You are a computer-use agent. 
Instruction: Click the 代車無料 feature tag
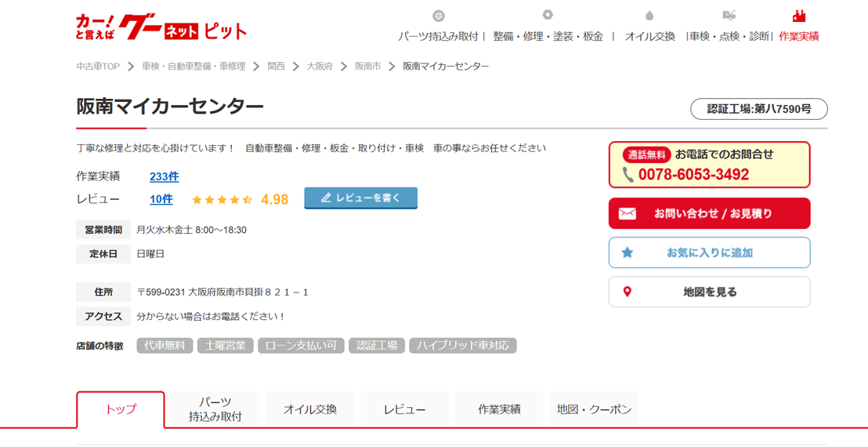pyautogui.click(x=165, y=346)
